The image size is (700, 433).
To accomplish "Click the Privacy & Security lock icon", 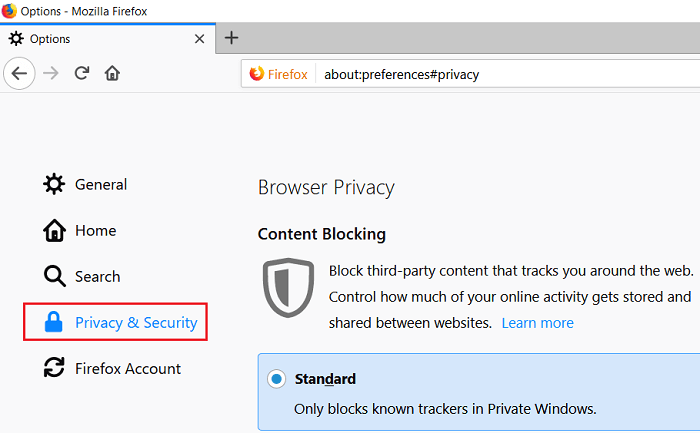I will tap(54, 322).
